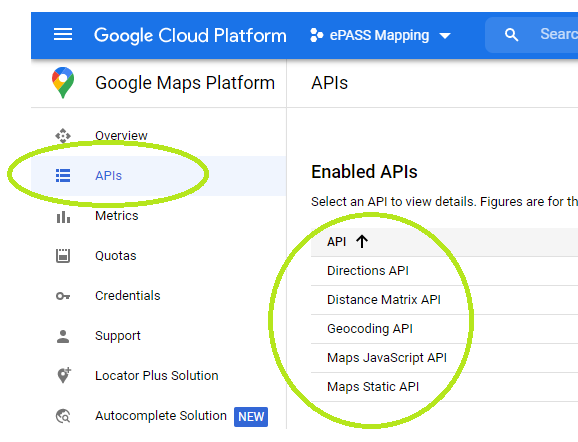Open the Quotas menu item
This screenshot has height=442, width=578.
click(x=159, y=256)
